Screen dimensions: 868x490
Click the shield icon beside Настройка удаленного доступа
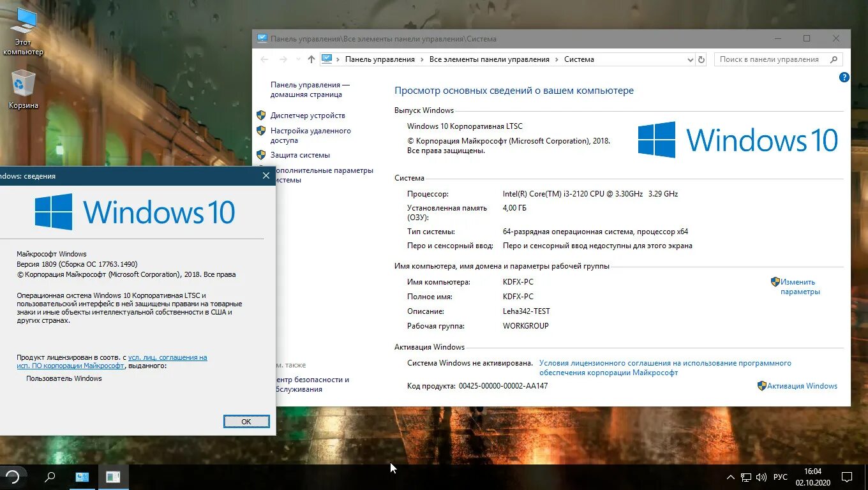tap(261, 131)
